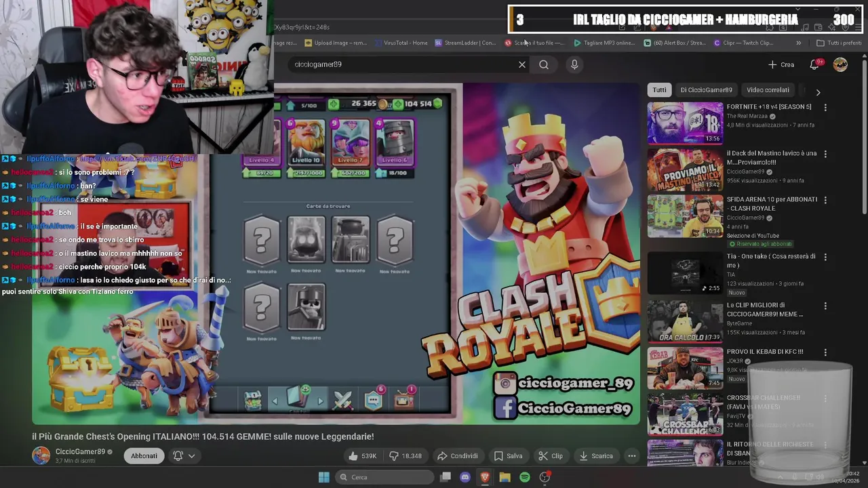Open options for SFIDA ARENA 10 video
The width and height of the screenshot is (868, 488).
coord(825,200)
